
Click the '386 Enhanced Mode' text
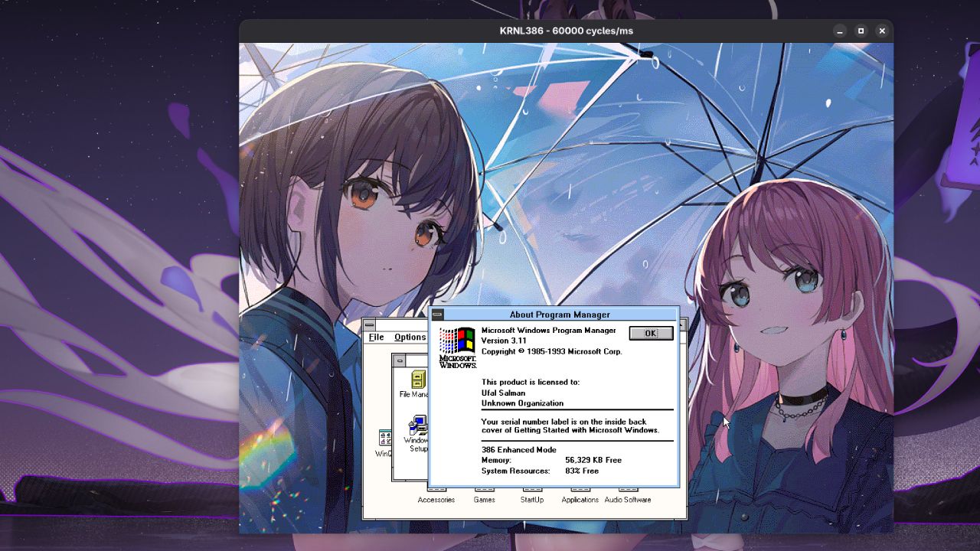(x=518, y=450)
